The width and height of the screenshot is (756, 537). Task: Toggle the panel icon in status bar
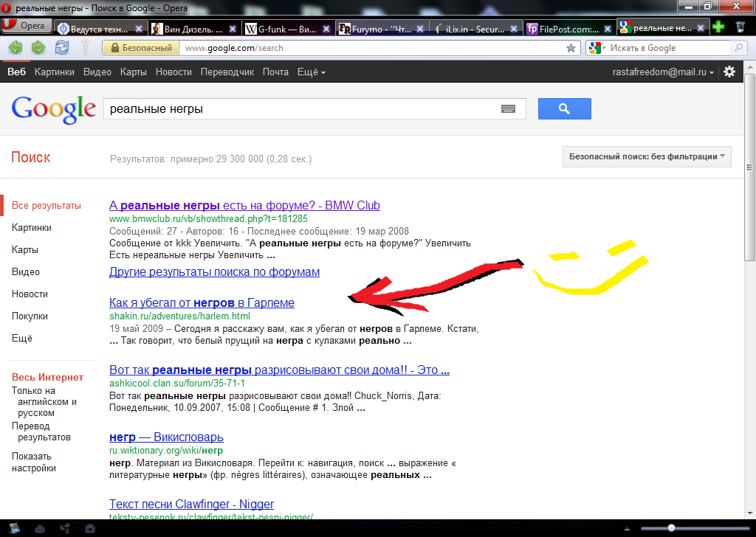(x=14, y=528)
